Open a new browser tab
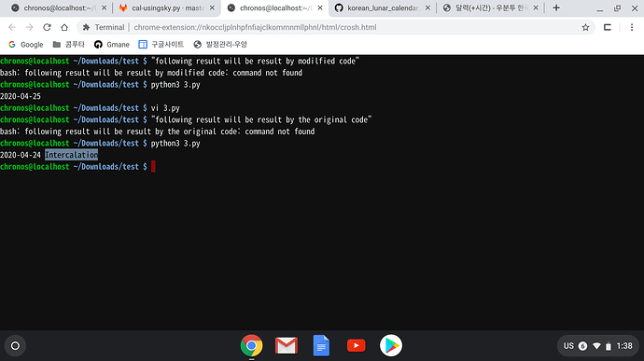This screenshot has width=644, height=361. pyautogui.click(x=556, y=7)
